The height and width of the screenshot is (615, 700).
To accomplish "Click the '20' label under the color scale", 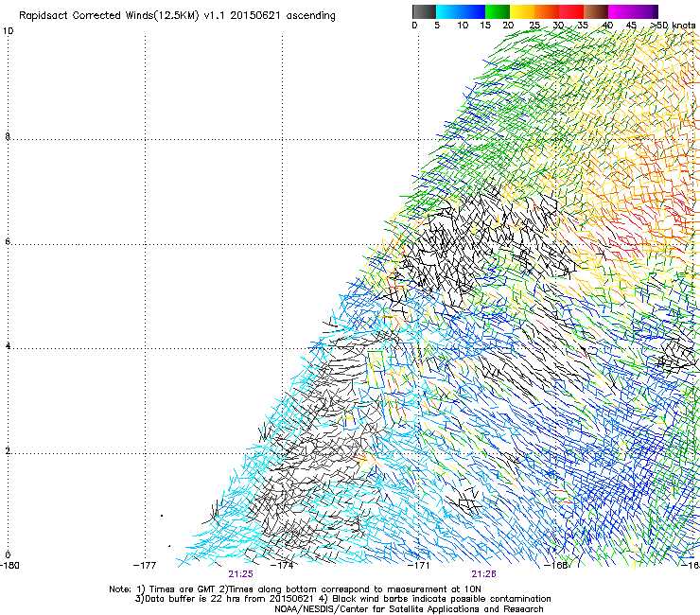I will click(x=508, y=26).
